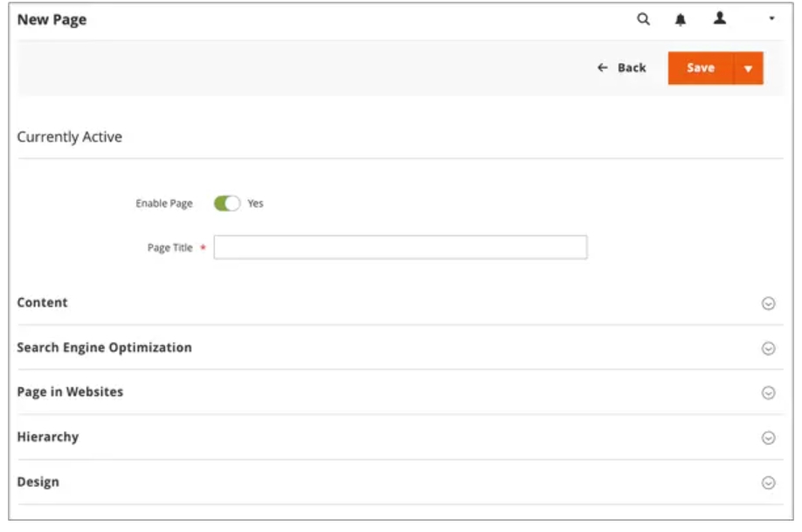
Task: Toggle the Enable Page switch
Action: [x=226, y=203]
